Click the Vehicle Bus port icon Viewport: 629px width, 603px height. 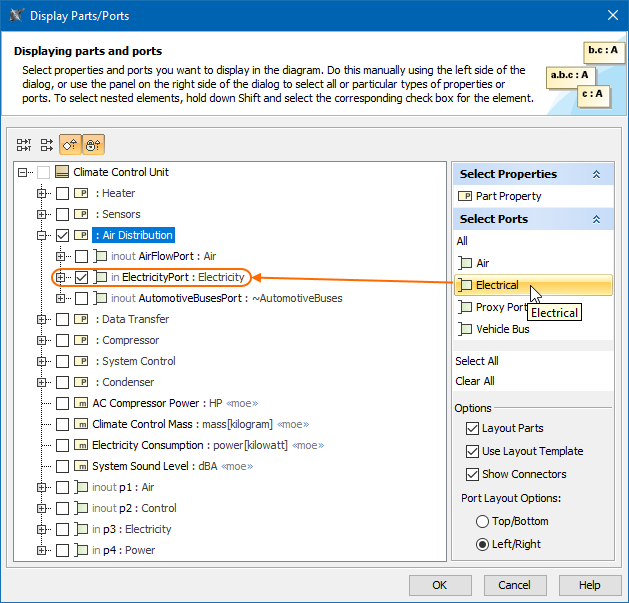click(x=465, y=329)
